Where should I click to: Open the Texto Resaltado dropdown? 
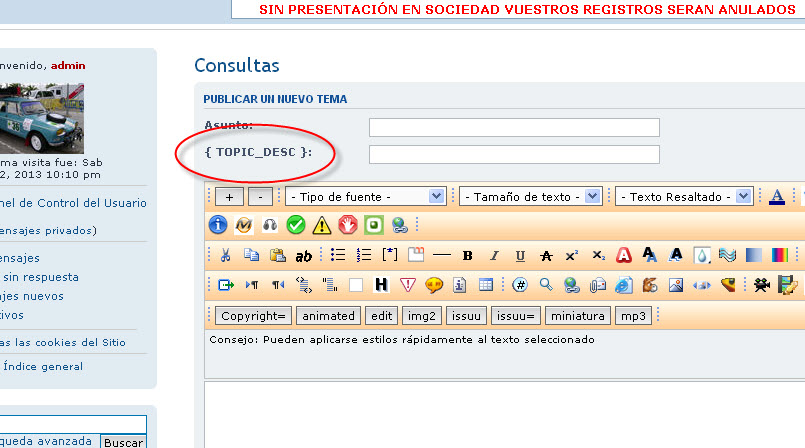pyautogui.click(x=684, y=197)
